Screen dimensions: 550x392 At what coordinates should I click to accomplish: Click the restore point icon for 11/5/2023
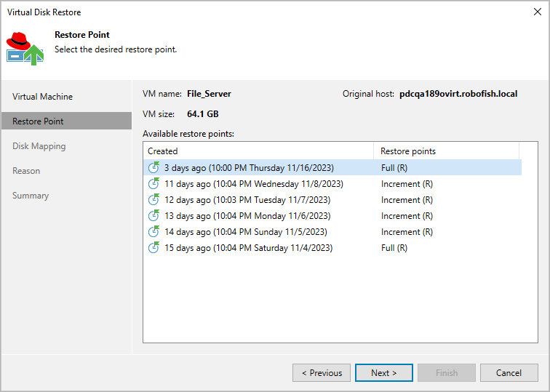tap(154, 231)
